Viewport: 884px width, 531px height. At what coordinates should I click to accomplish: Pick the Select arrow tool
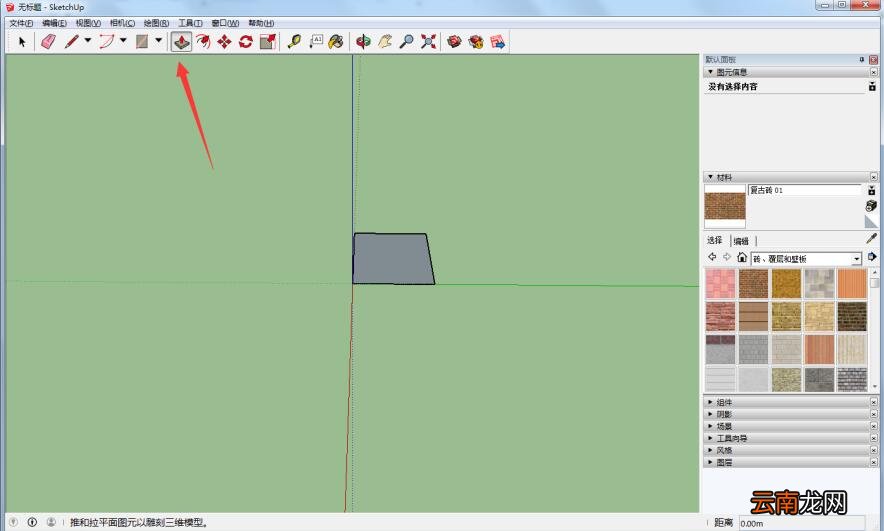tap(22, 42)
